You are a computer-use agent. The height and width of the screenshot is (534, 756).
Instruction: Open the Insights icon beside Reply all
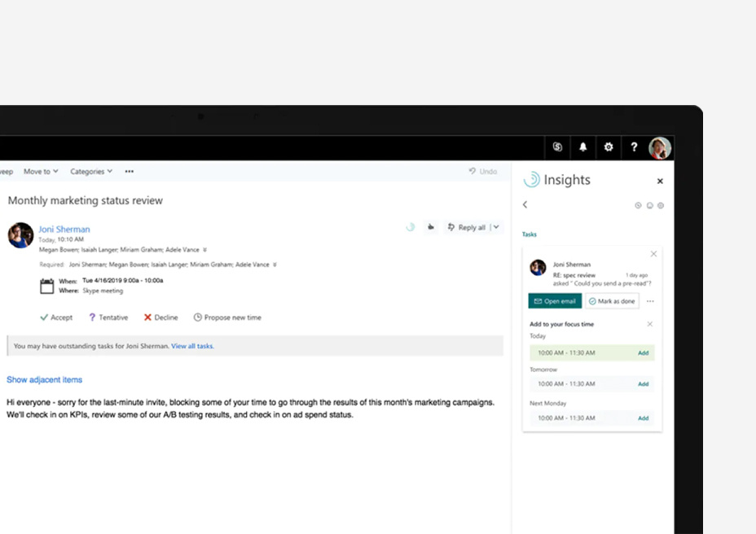[411, 227]
